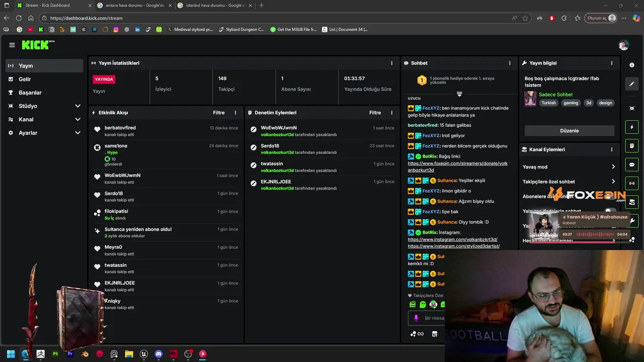Click the Oturum aç browser button

click(601, 18)
